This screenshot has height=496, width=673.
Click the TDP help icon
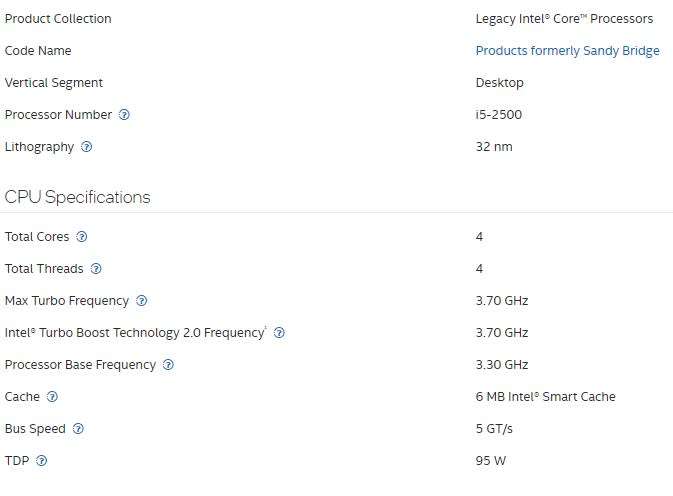(42, 461)
